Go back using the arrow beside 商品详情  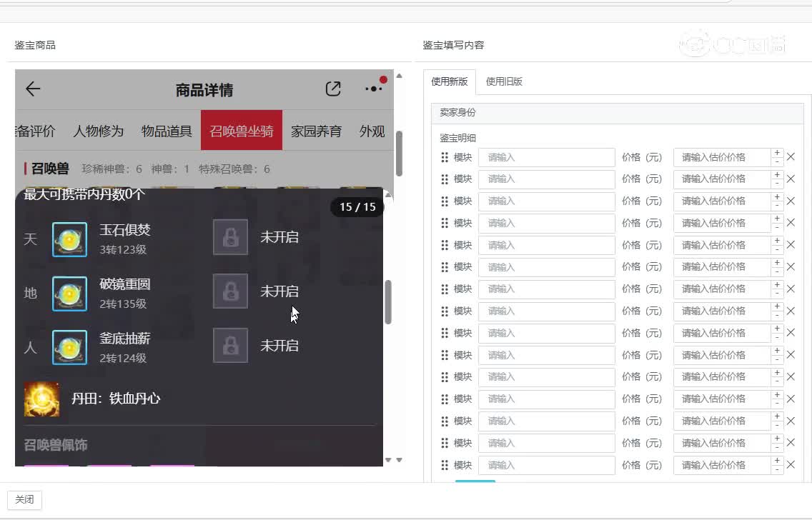coord(33,89)
